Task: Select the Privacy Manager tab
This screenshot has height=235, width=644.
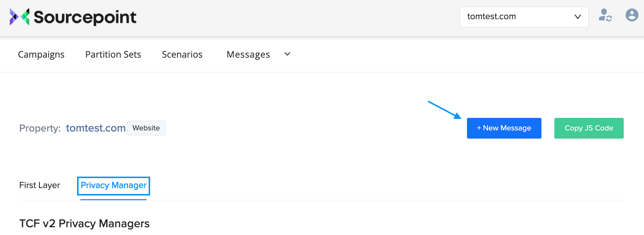Action: [113, 185]
